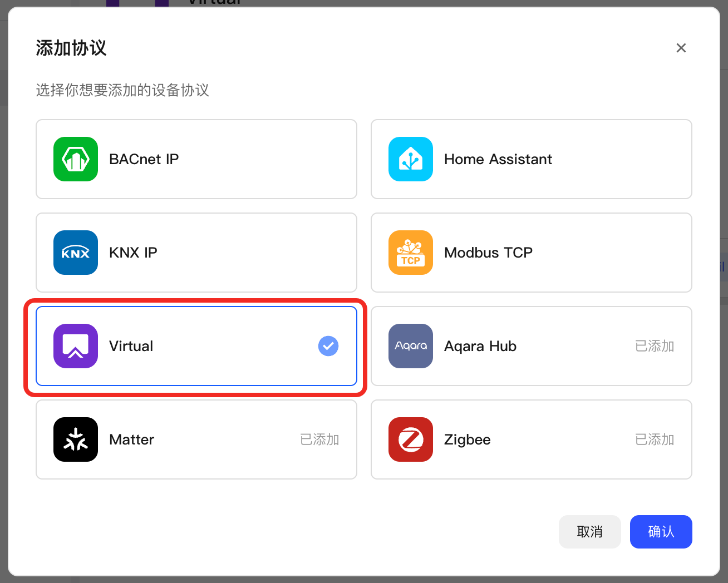Close the 添加协议 dialog with X

coord(681,48)
